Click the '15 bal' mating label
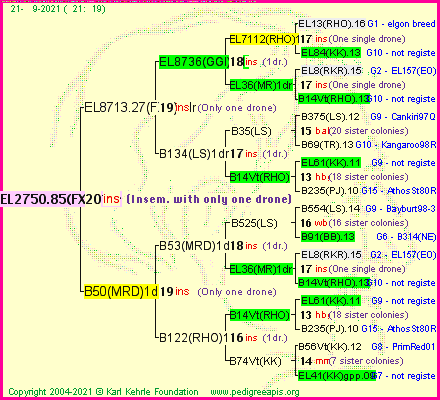The width and height of the screenshot is (440, 400). (x=315, y=131)
